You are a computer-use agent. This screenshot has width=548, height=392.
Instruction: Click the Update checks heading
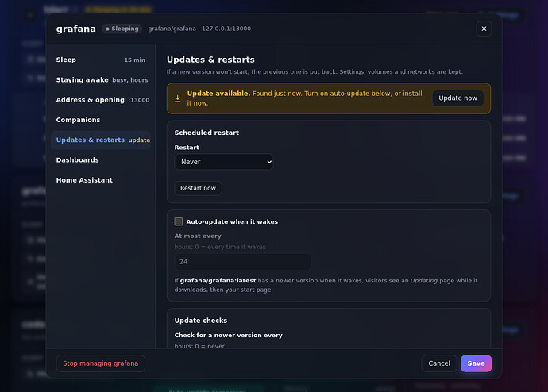[201, 321]
